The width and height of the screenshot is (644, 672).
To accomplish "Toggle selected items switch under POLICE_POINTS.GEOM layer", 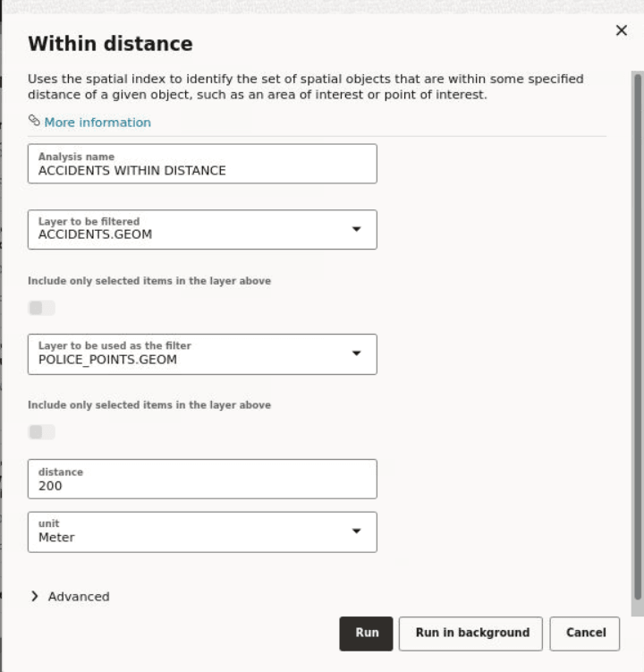I will click(x=41, y=432).
